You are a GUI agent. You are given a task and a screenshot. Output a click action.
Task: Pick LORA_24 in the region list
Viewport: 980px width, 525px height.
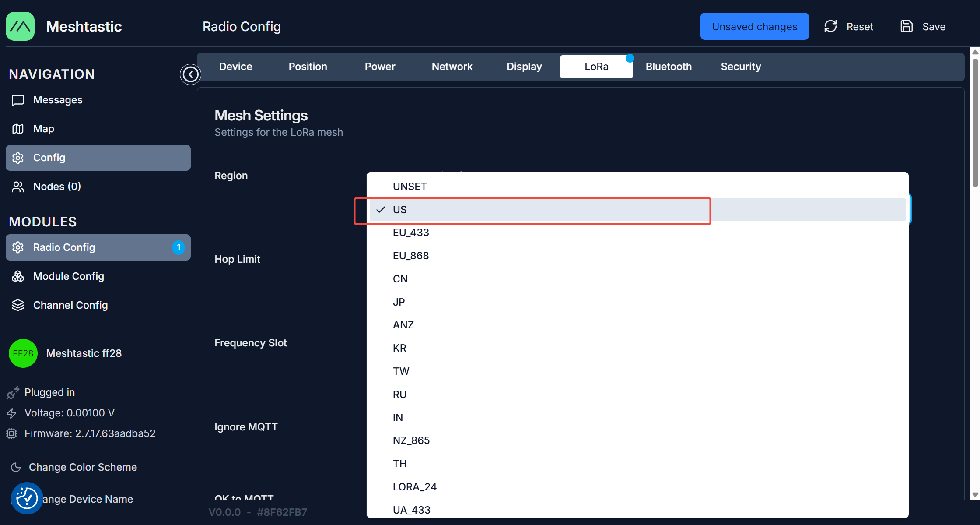pos(414,487)
